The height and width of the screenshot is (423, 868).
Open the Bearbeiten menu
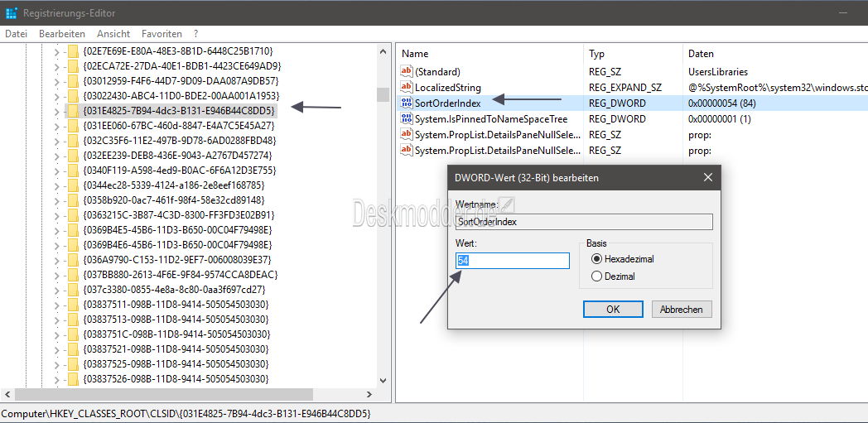tap(62, 34)
